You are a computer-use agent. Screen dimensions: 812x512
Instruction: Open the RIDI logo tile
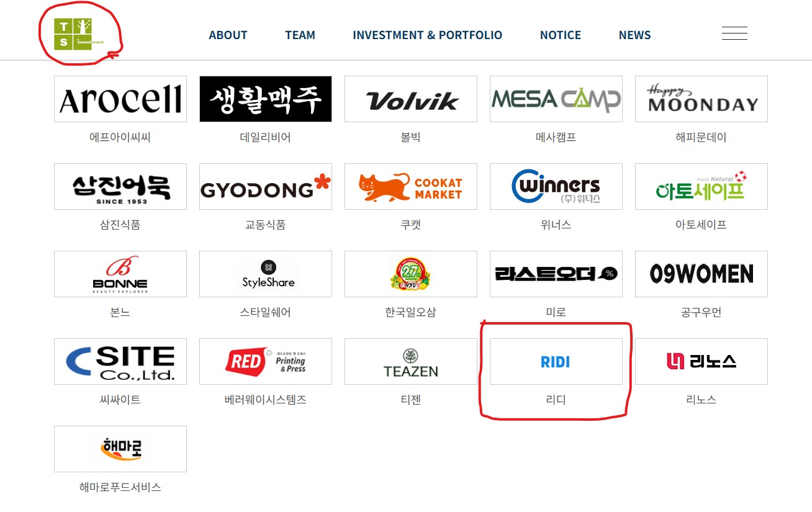(556, 362)
